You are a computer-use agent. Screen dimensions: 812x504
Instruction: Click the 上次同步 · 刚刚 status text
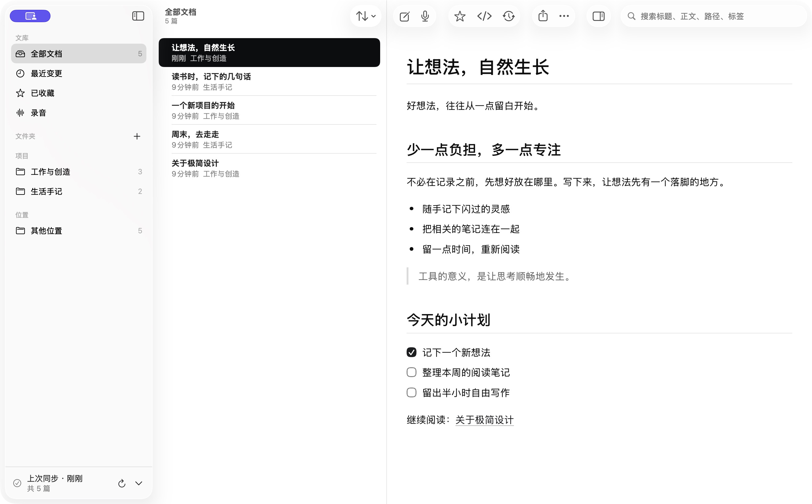coord(55,478)
